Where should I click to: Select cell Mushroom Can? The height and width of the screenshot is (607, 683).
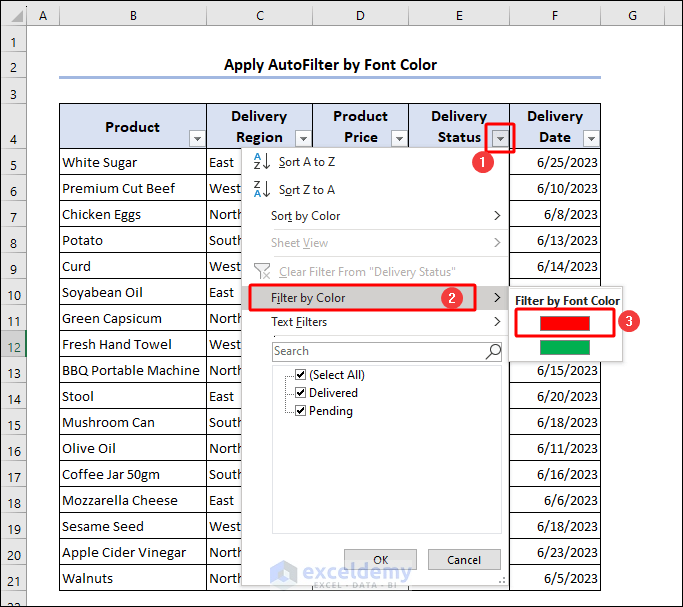pyautogui.click(x=133, y=422)
